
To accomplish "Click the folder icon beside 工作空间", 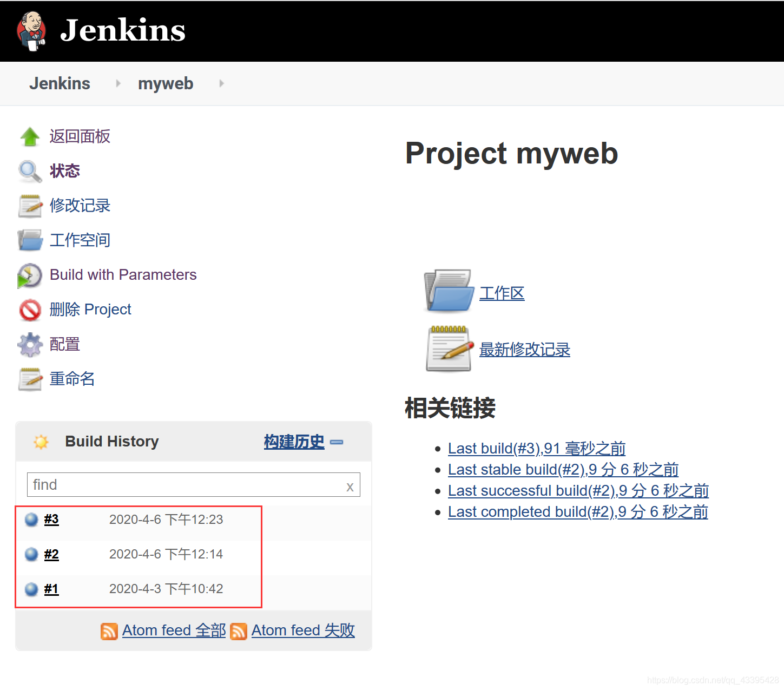I will tap(30, 240).
